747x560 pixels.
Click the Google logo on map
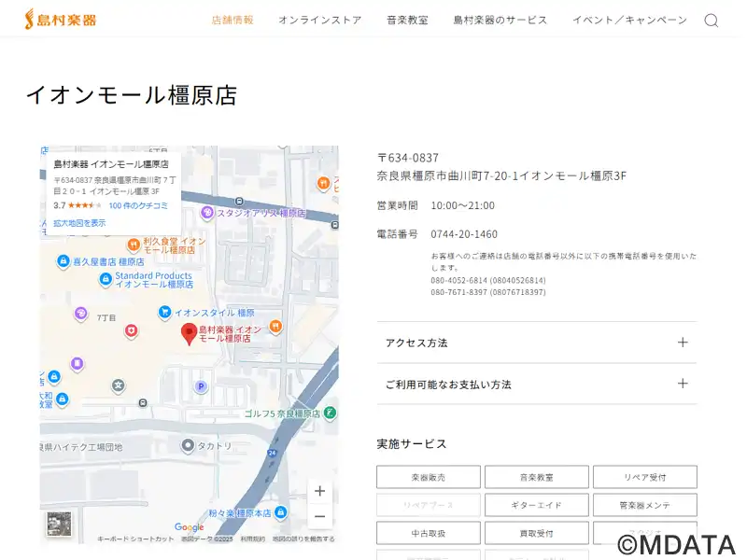190,527
